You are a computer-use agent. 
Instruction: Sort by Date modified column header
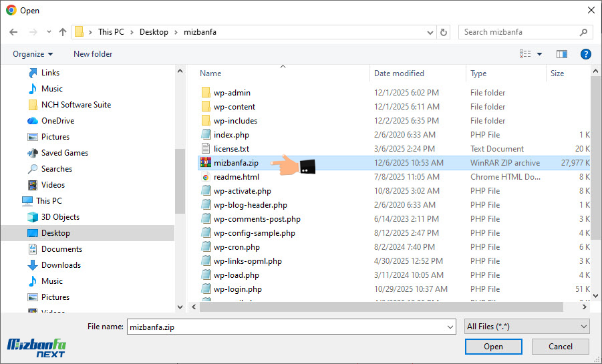click(x=399, y=73)
